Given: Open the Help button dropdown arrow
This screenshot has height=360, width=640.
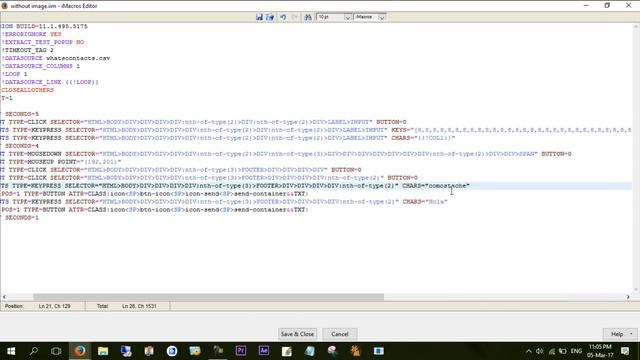Looking at the screenshot, I should point(631,334).
